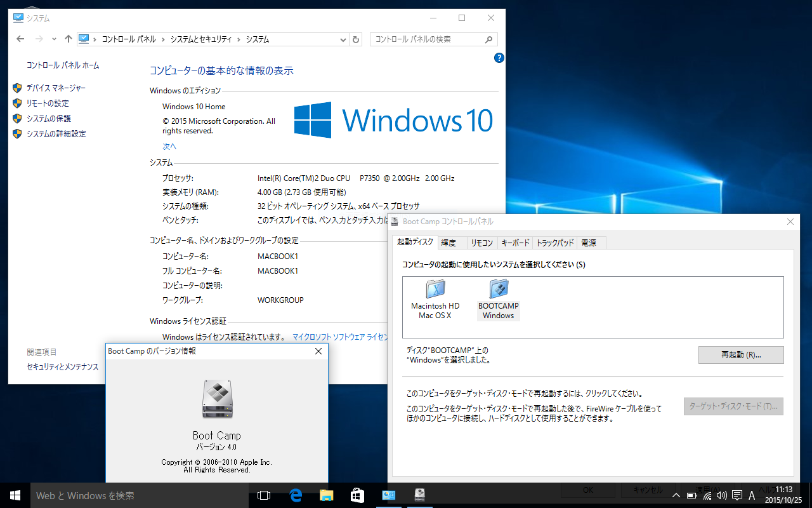Click the システムとセキュリティ breadcrumb
This screenshot has height=508, width=812.
201,39
